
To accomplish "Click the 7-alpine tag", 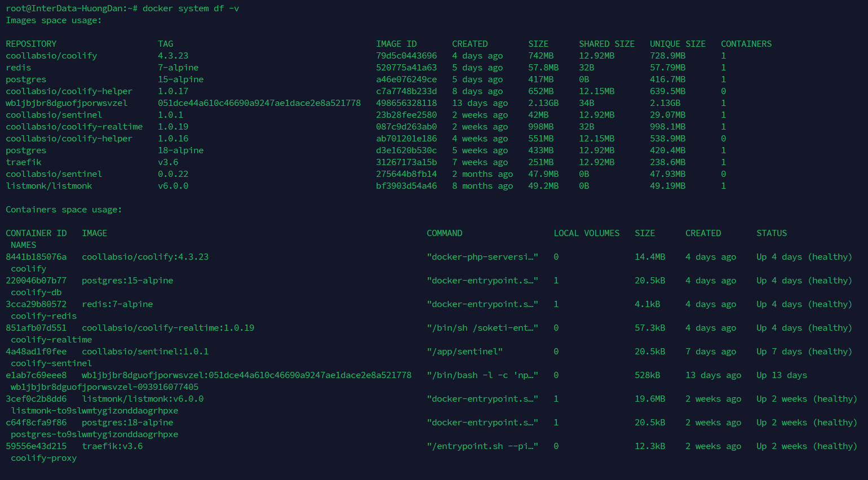I will pyautogui.click(x=178, y=68).
